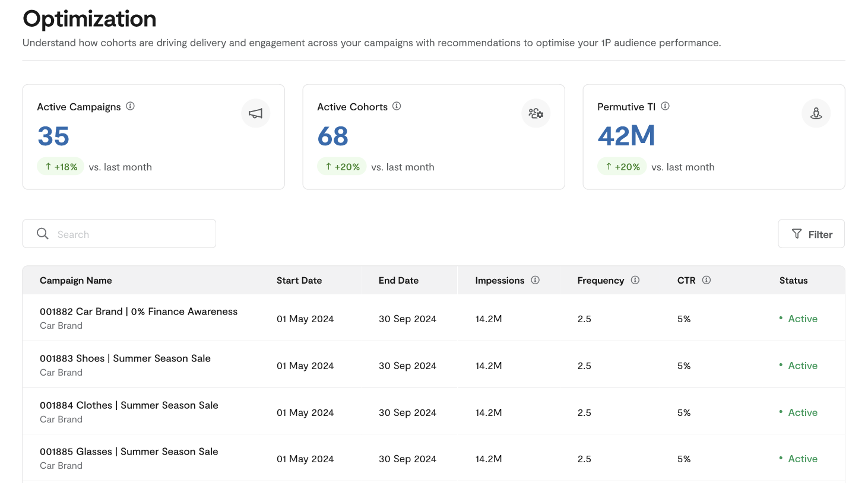868x483 pixels.
Task: Click the info icon beside the Impessions column
Action: 536,280
